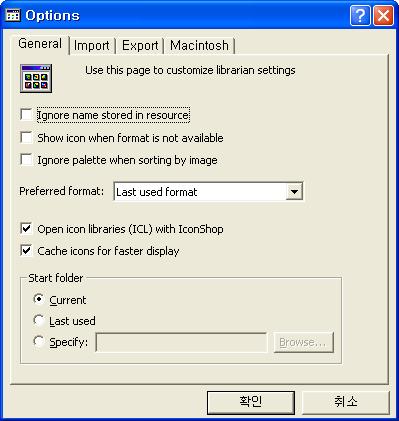Disable Cache icons for faster display
399x421 pixels.
click(26, 250)
